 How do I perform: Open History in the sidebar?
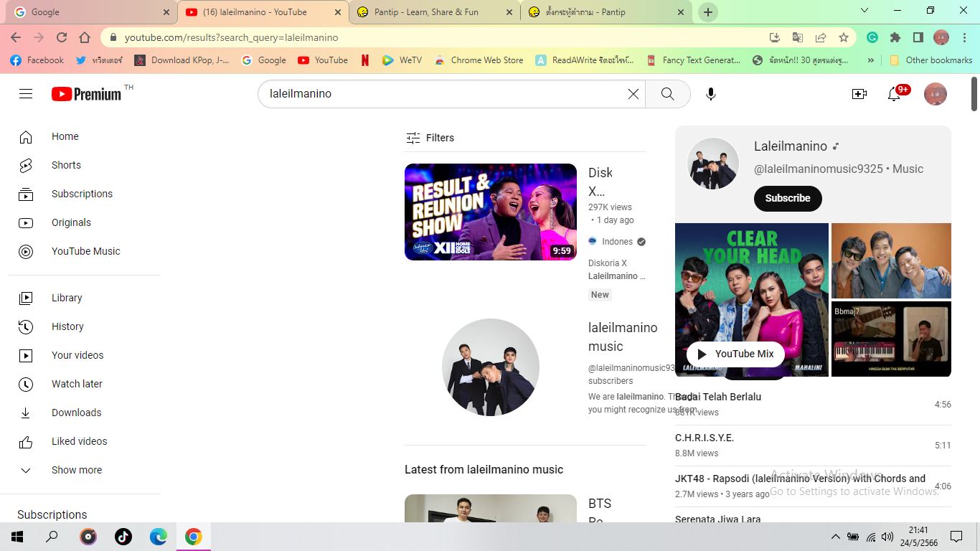(x=85, y=326)
